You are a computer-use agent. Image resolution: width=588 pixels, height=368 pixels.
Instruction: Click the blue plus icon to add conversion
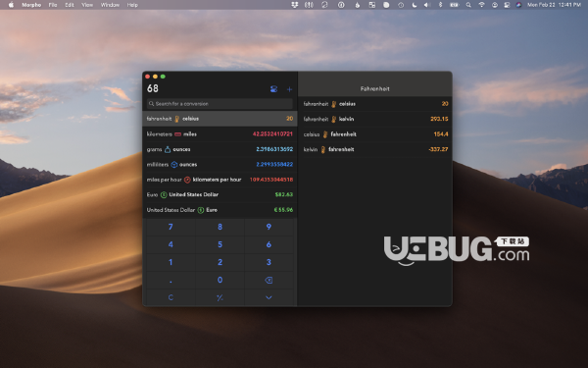(x=289, y=89)
